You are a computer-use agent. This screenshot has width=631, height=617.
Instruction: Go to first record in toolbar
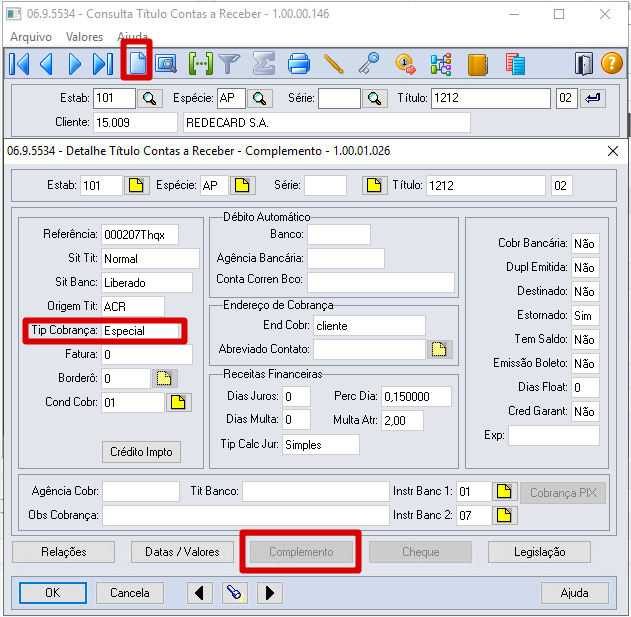(x=19, y=64)
